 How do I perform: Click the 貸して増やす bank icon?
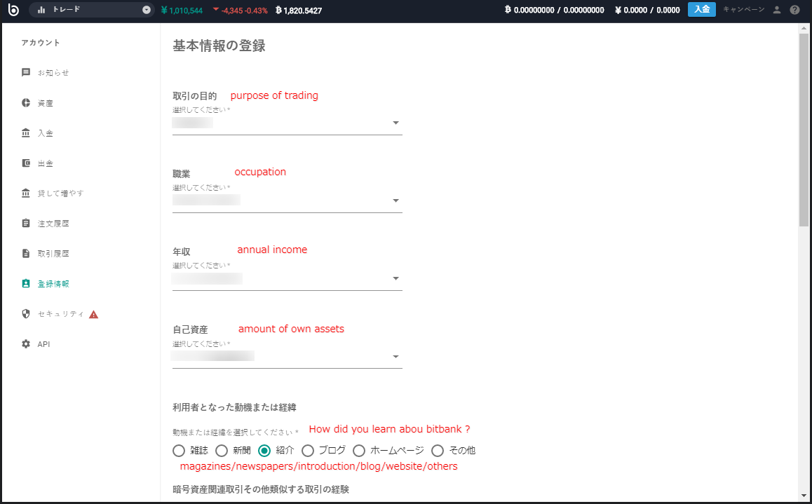click(26, 193)
